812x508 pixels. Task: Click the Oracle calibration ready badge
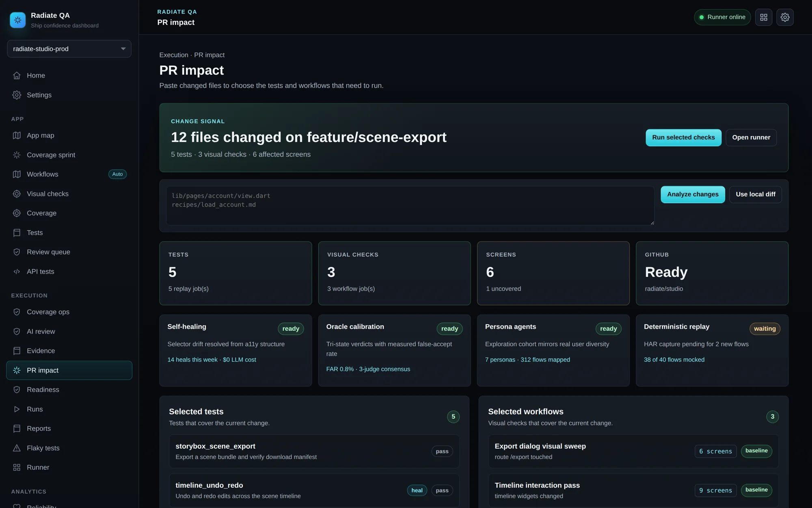[x=449, y=329]
